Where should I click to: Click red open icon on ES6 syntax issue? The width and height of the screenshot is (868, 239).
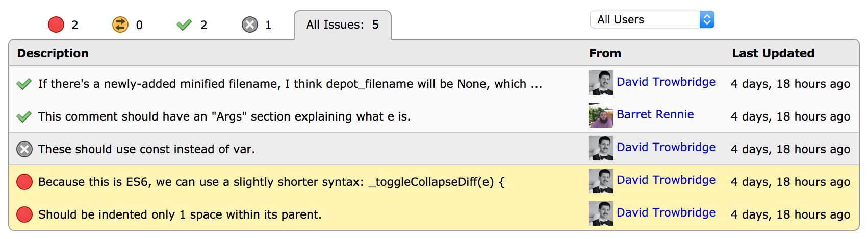coord(24,182)
